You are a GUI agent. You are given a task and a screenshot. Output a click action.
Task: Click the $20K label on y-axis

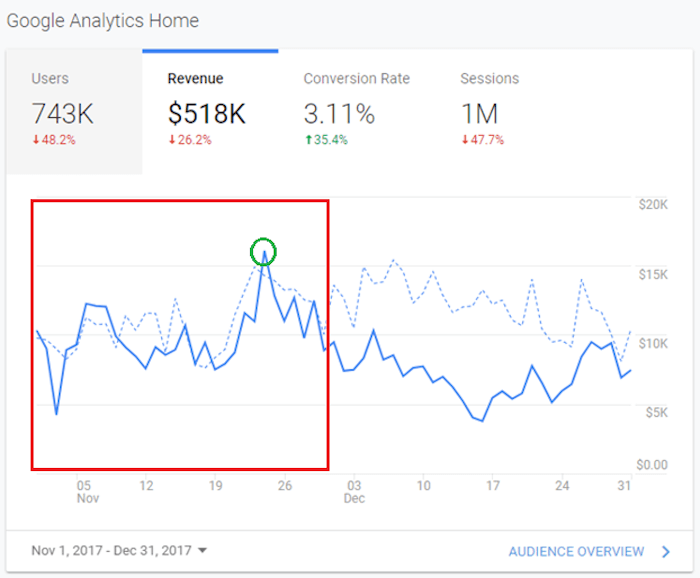tap(652, 205)
